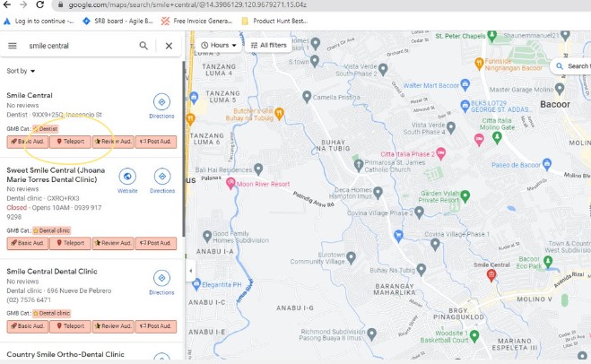Open the Smile Central listing title
Screen dimensions: 591x364
[x=30, y=95]
